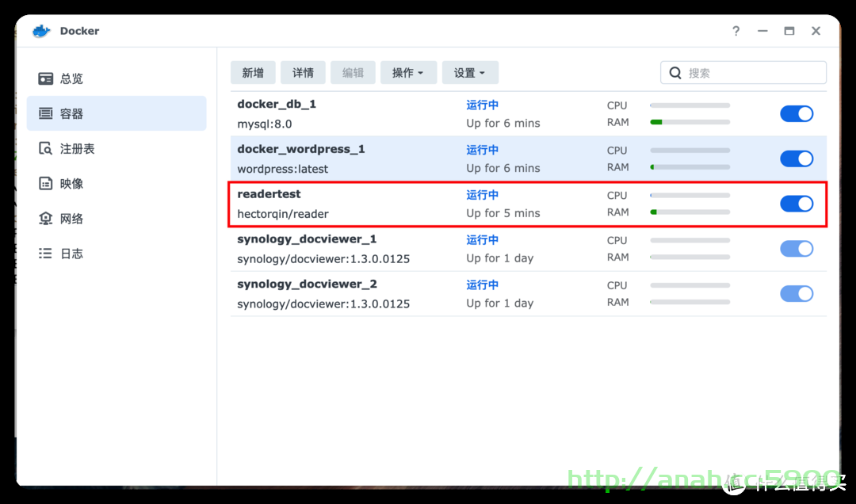Click 运行中 status of docker_db_1
This screenshot has width=856, height=504.
coord(482,105)
